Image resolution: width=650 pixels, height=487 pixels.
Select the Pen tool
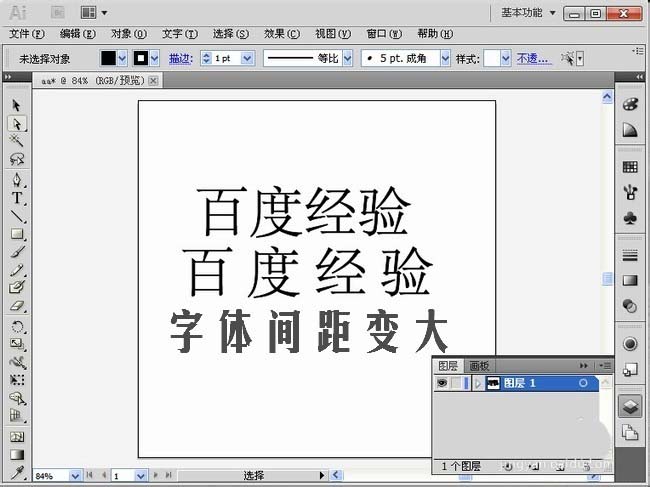[17, 180]
